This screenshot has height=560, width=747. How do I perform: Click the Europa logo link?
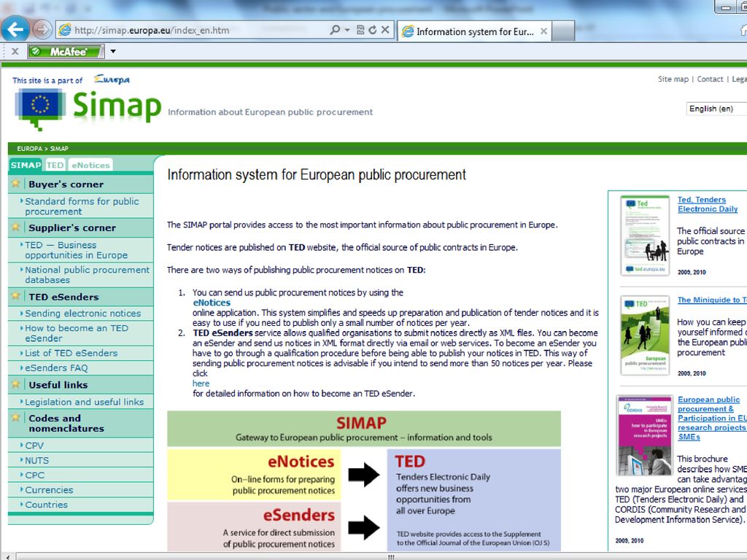tap(112, 79)
